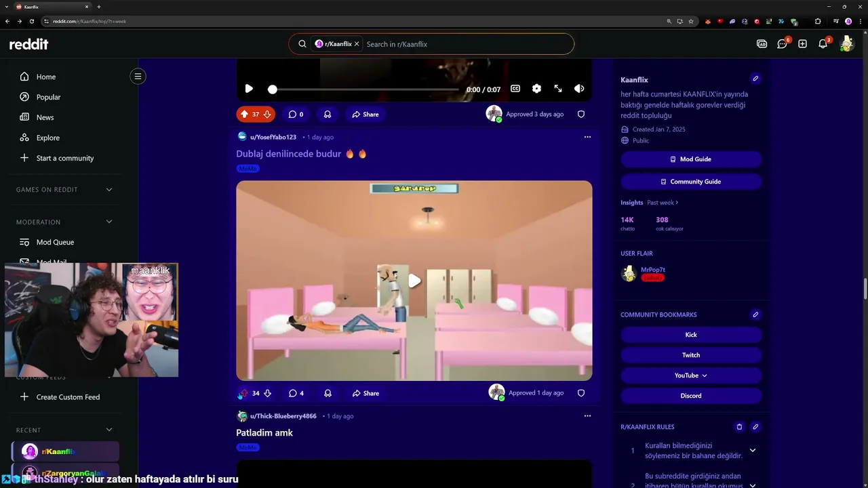Click the Reddit logo
Image resolution: width=868 pixels, height=488 pixels.
[28, 44]
